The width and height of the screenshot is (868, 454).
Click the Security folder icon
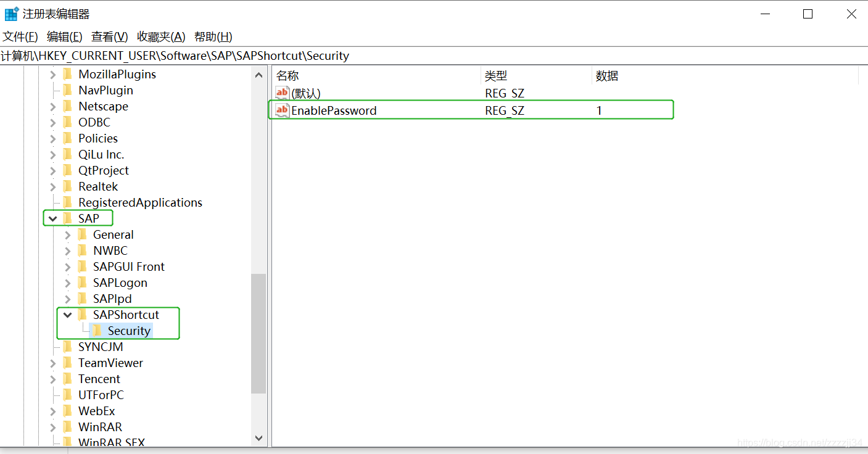tap(97, 331)
